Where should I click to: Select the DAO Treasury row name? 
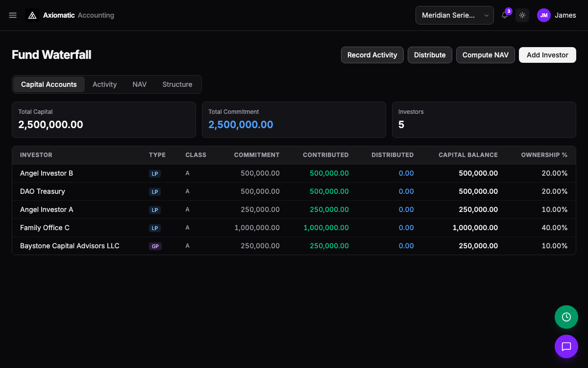point(43,191)
